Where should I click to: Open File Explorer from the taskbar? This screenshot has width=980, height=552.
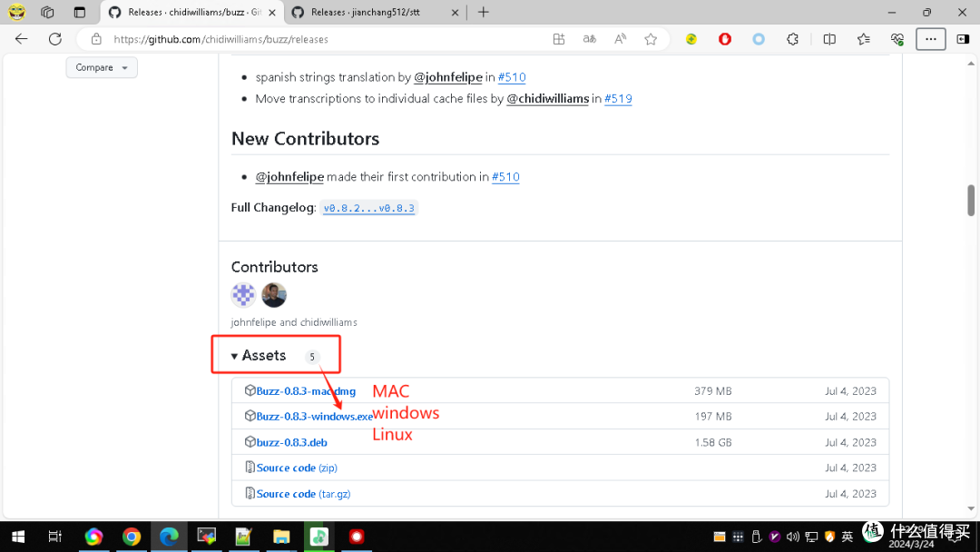pos(281,537)
